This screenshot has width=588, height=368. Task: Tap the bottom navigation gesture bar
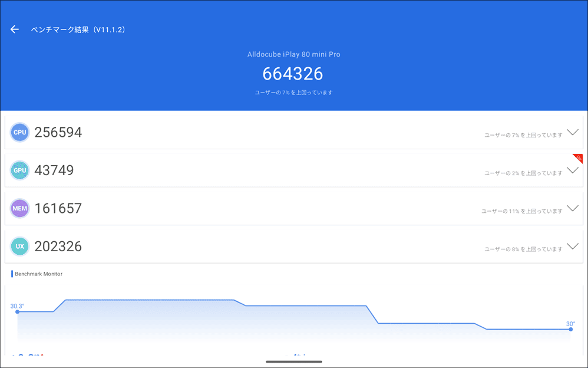pos(294,362)
